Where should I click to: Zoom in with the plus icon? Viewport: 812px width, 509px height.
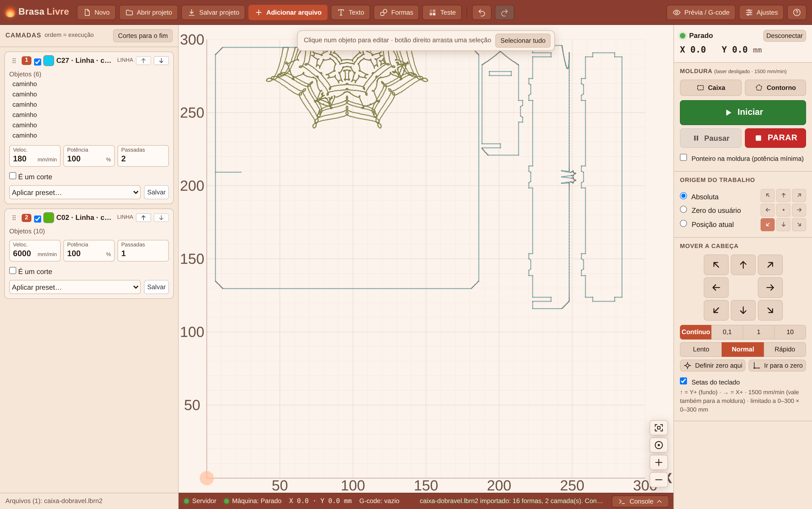pyautogui.click(x=659, y=462)
